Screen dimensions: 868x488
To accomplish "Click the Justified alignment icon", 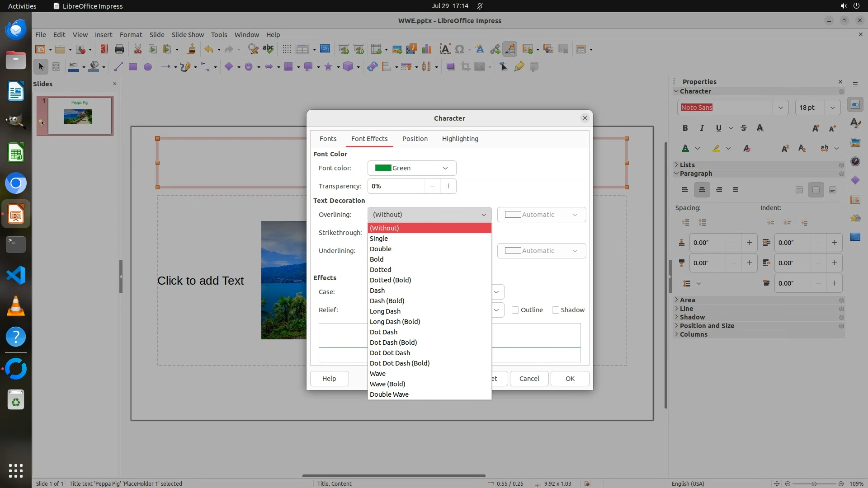I will tap(736, 190).
